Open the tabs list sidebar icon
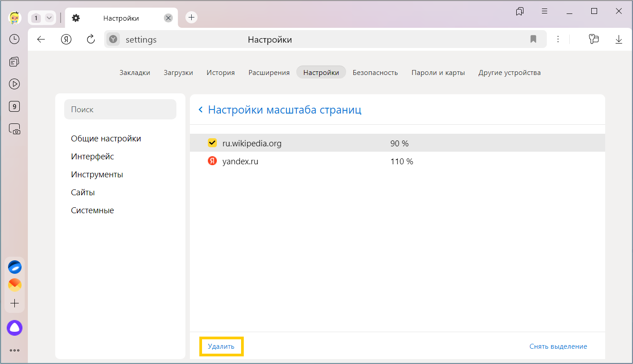 tap(14, 62)
